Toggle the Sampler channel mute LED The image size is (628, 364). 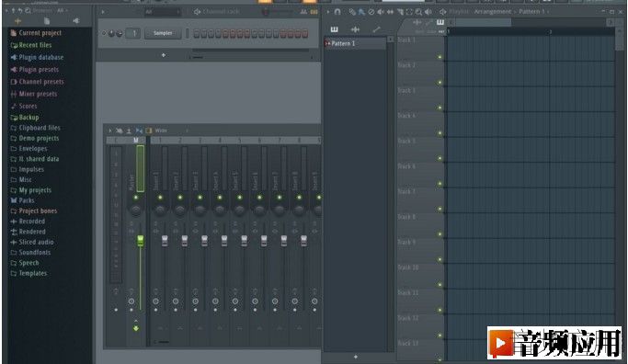click(x=104, y=33)
